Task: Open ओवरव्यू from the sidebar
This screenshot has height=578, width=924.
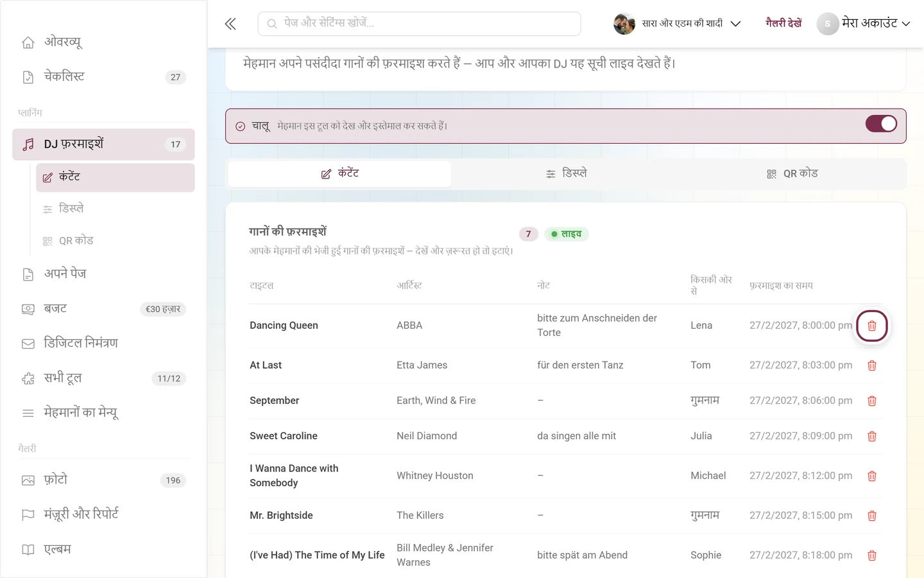Action: click(x=103, y=42)
